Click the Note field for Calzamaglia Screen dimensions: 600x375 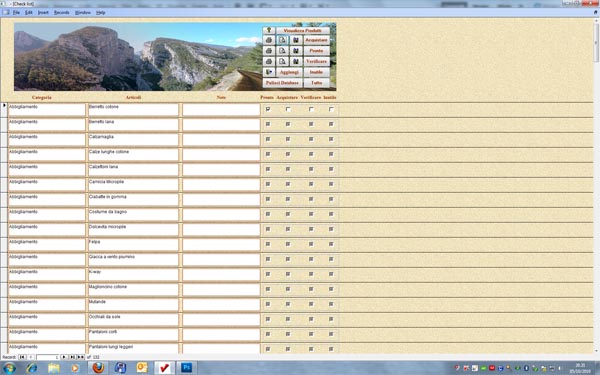tap(221, 140)
